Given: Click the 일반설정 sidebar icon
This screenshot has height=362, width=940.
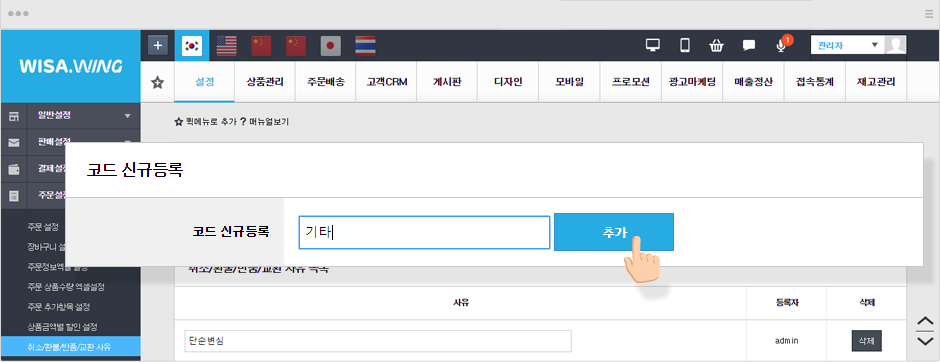Looking at the screenshot, I should pos(13,116).
